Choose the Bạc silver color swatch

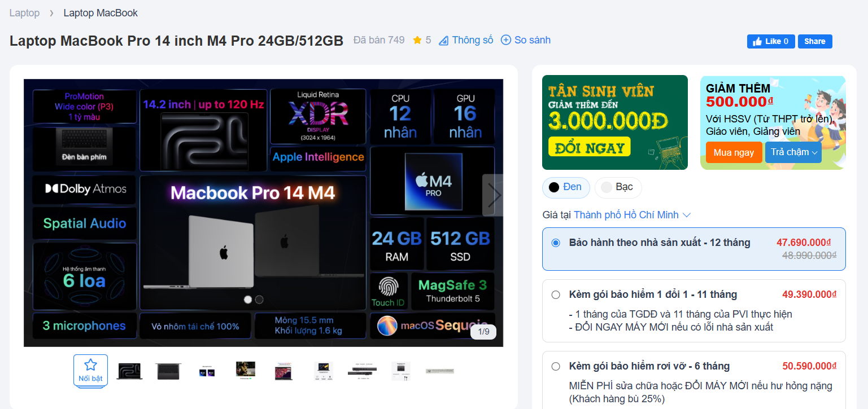(x=618, y=187)
